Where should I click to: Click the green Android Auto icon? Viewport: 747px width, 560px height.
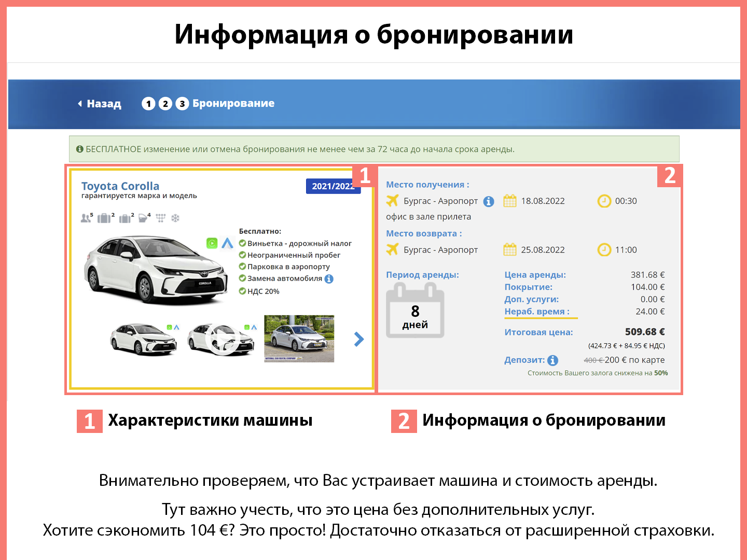(212, 243)
